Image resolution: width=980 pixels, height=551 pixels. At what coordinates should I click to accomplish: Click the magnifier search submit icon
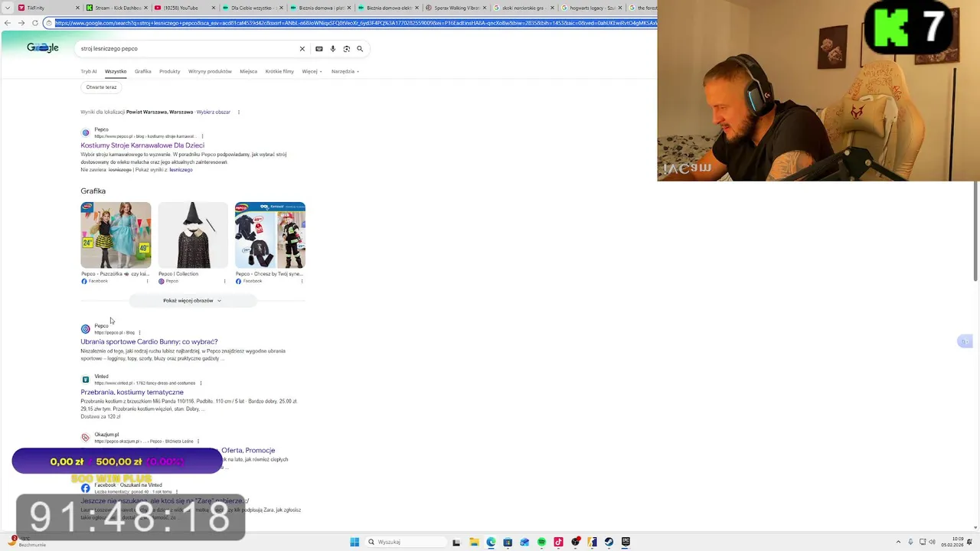coord(360,48)
